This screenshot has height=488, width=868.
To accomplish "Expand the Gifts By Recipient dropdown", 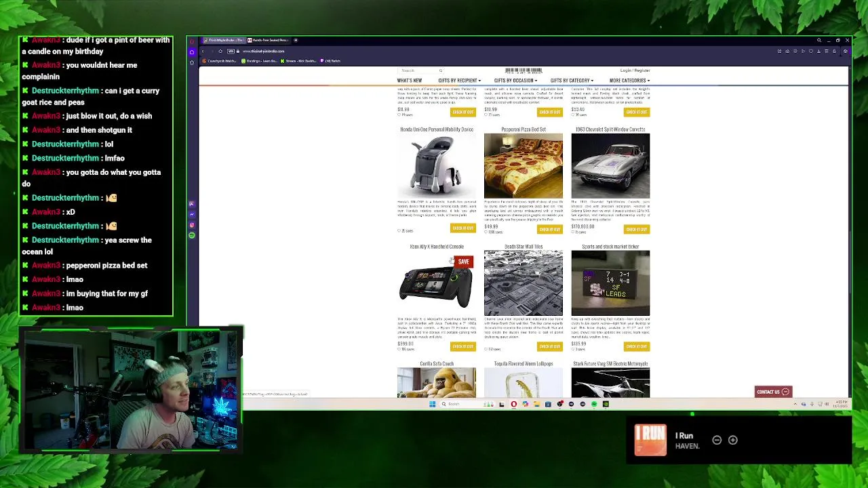I will (459, 81).
